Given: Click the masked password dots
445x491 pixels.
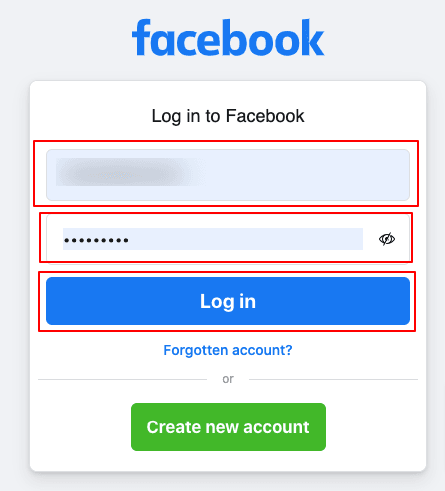Looking at the screenshot, I should 96,240.
